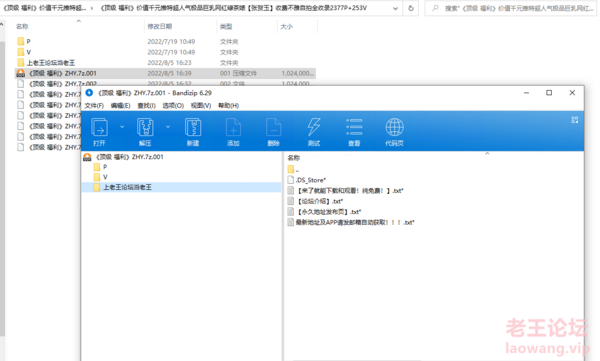The width and height of the screenshot is (600, 361).
Task: Expand the dropdown arrow next to 解压
Action: click(168, 127)
